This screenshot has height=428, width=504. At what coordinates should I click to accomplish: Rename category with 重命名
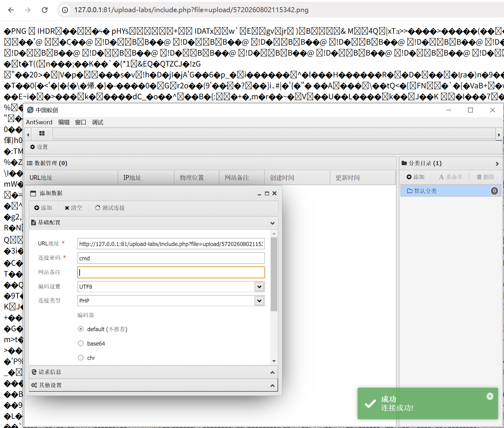click(451, 177)
